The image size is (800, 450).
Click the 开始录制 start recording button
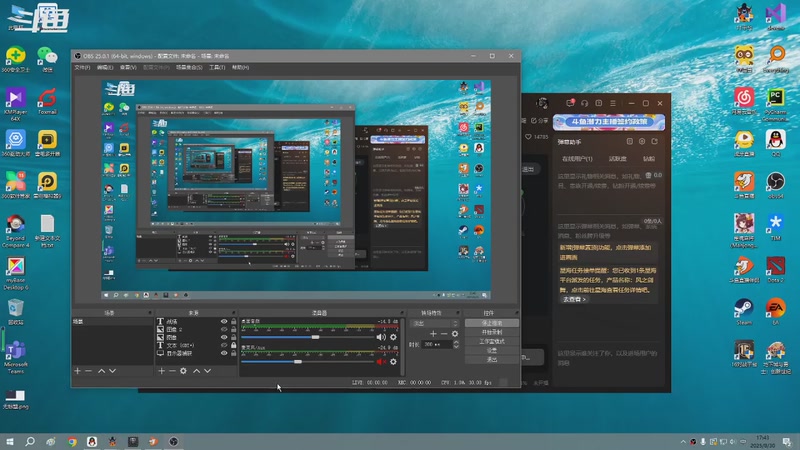[x=491, y=332]
